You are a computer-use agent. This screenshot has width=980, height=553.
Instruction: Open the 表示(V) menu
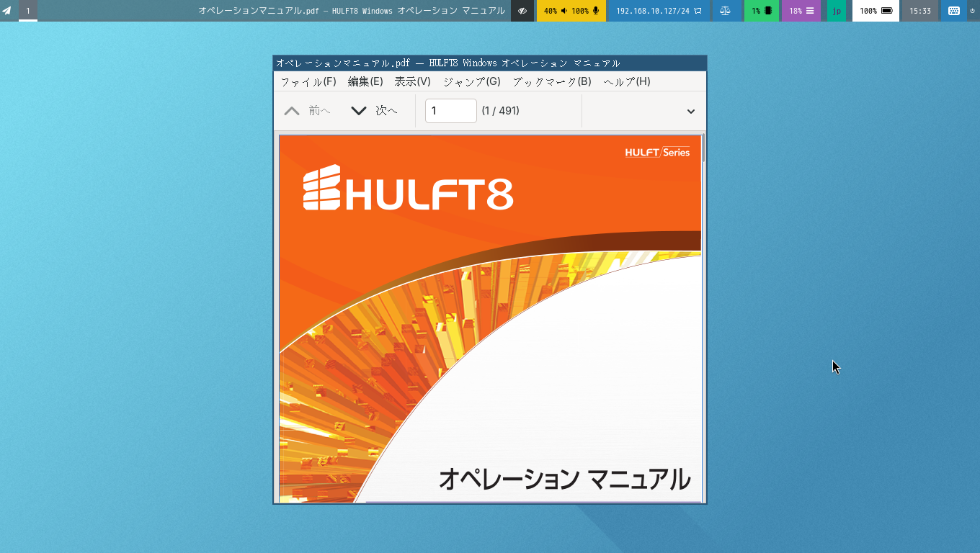[x=413, y=81]
